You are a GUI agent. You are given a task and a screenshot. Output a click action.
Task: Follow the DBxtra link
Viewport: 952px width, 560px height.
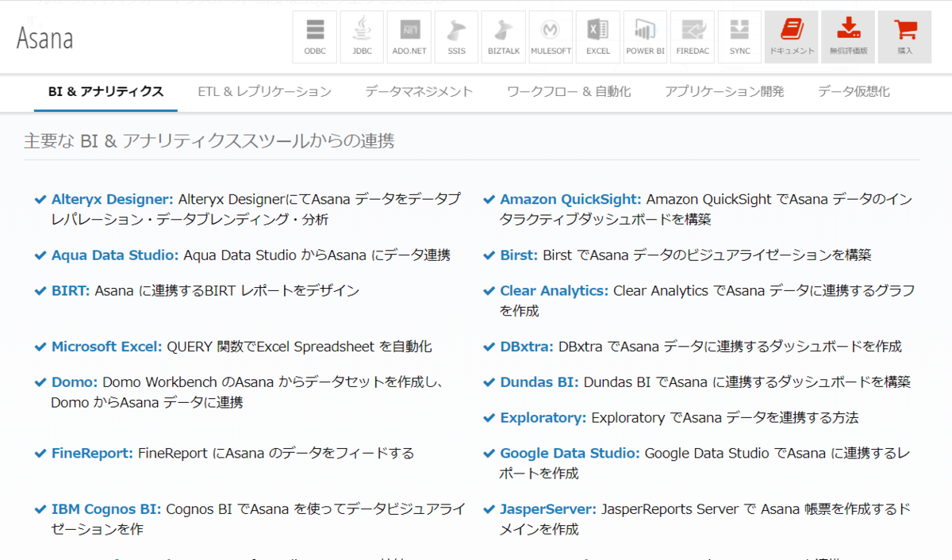[x=528, y=347]
